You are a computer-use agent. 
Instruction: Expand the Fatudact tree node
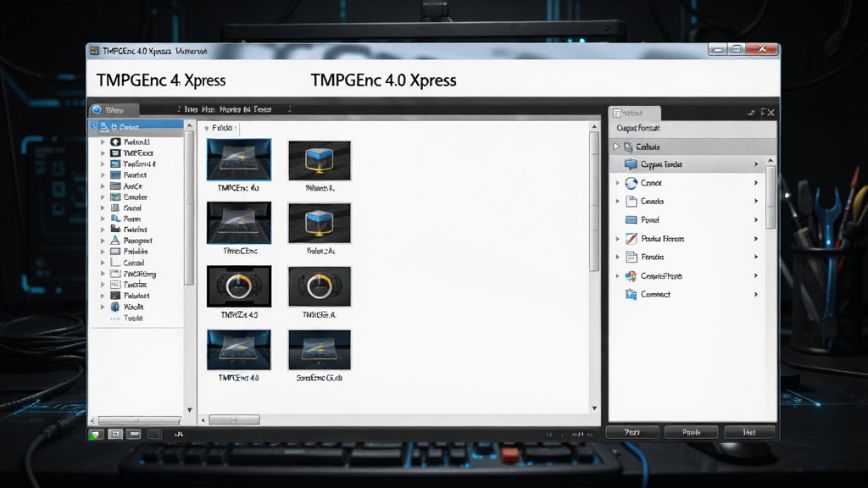103,296
